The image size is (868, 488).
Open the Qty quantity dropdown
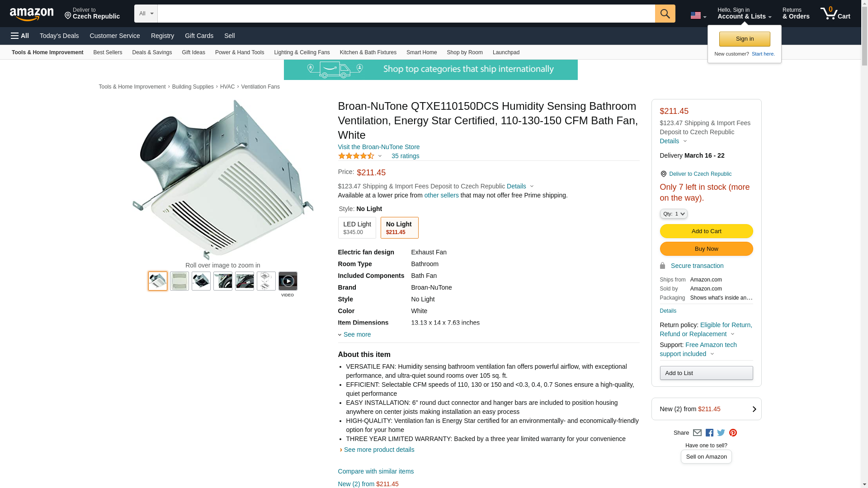click(673, 214)
